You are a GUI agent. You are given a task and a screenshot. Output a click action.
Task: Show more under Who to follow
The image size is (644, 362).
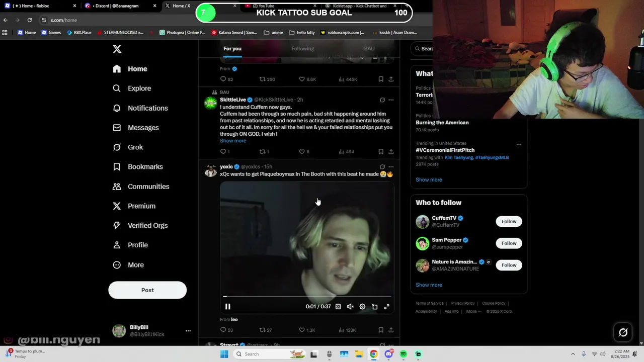tap(429, 285)
